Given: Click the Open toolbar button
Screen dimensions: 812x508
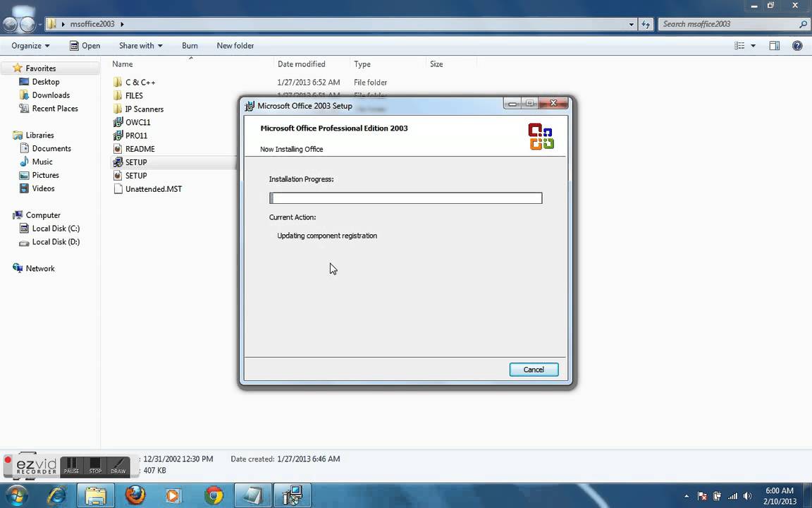Looking at the screenshot, I should click(85, 46).
